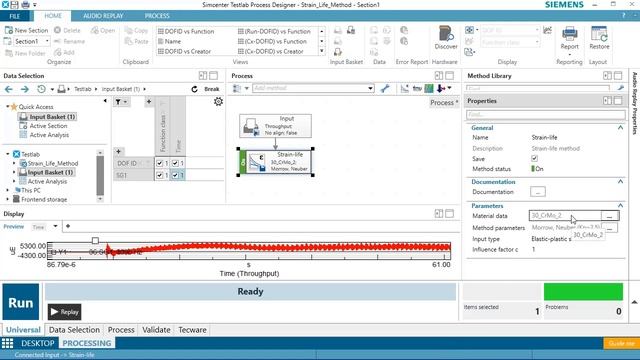Open Documentation browse button
The width and height of the screenshot is (640, 360).
(x=538, y=192)
